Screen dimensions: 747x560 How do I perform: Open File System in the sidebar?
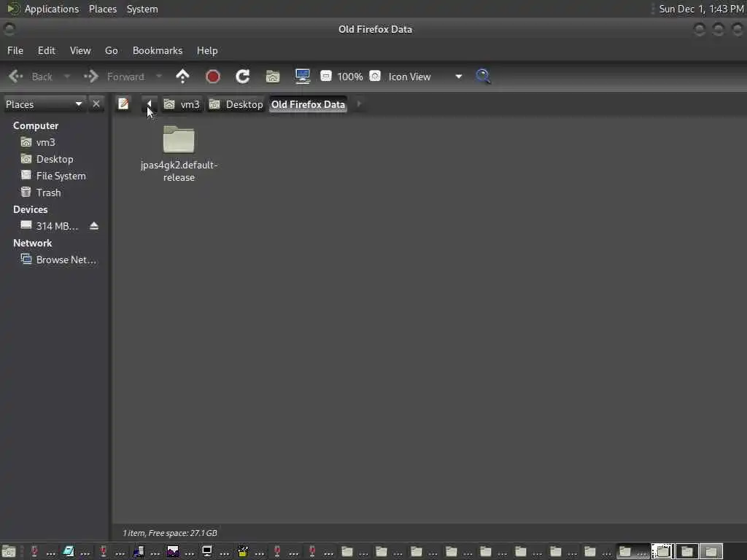pos(53,176)
